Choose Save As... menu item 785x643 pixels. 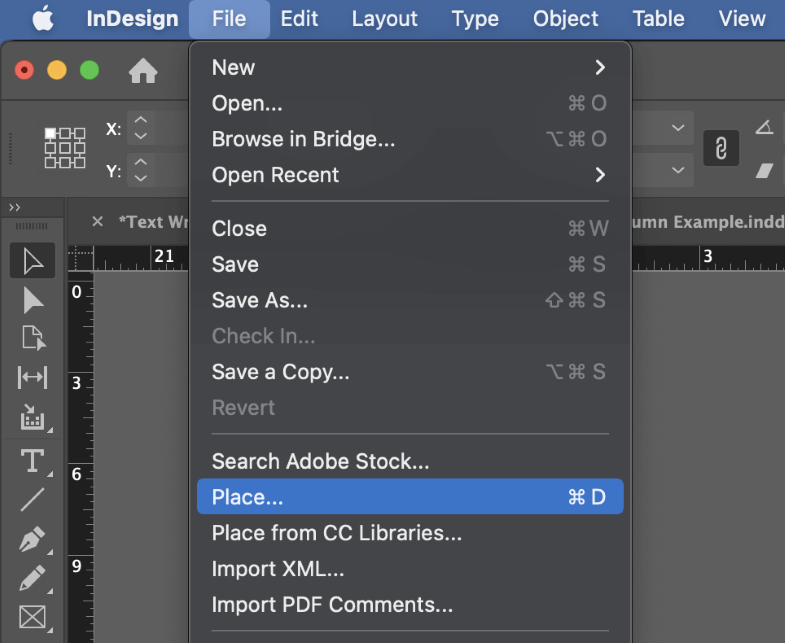(410, 300)
